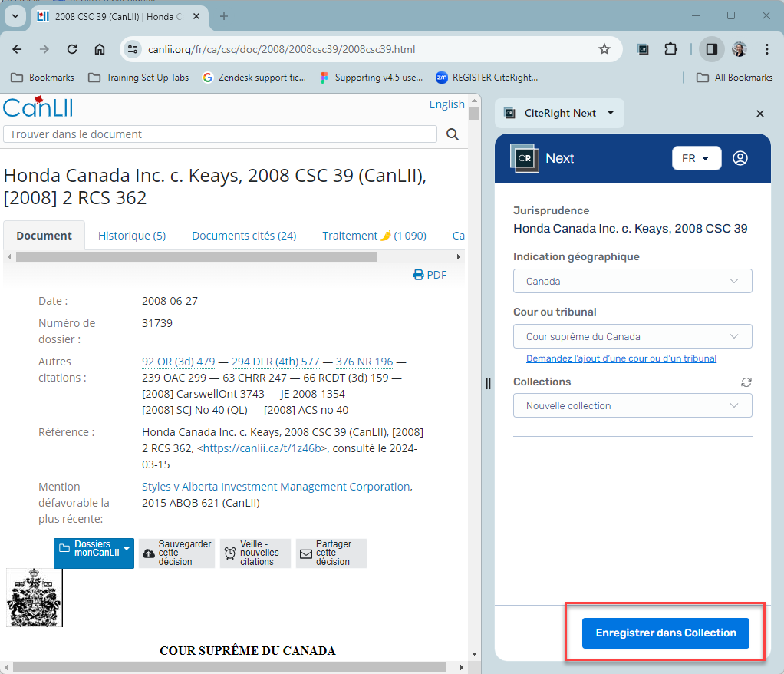This screenshot has height=674, width=784.
Task: Refresh the Collections list
Action: click(746, 382)
